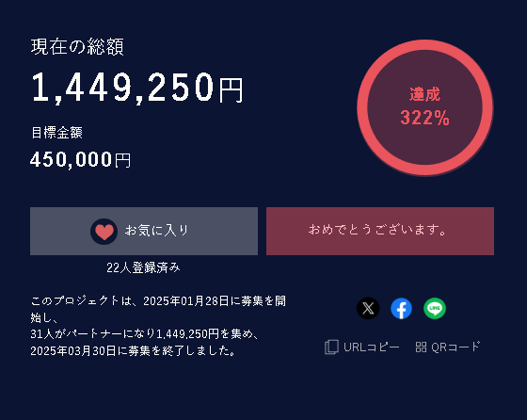Viewport: 527px width, 420px height.
Task: Click the project summary paragraph text
Action: pyautogui.click(x=158, y=326)
